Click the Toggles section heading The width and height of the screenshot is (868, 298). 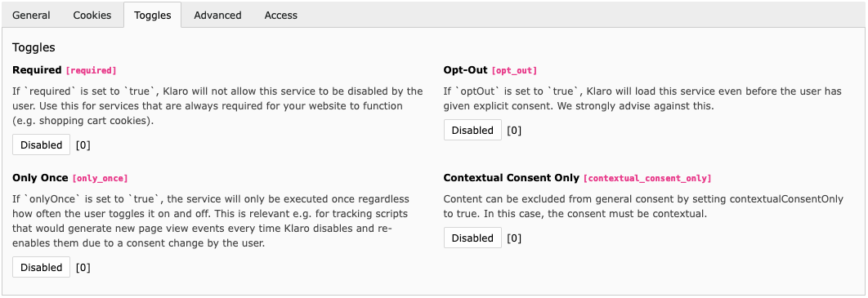click(34, 47)
